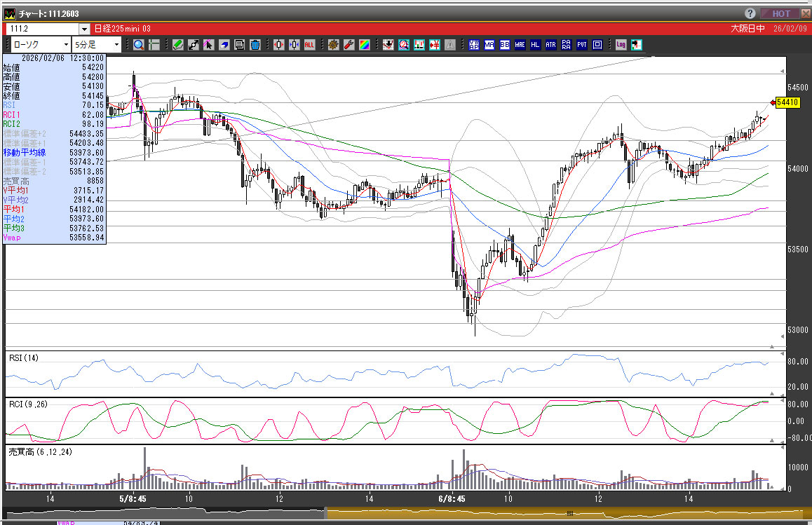Select the pencil drawing tool
The height and width of the screenshot is (525, 812).
point(177,45)
